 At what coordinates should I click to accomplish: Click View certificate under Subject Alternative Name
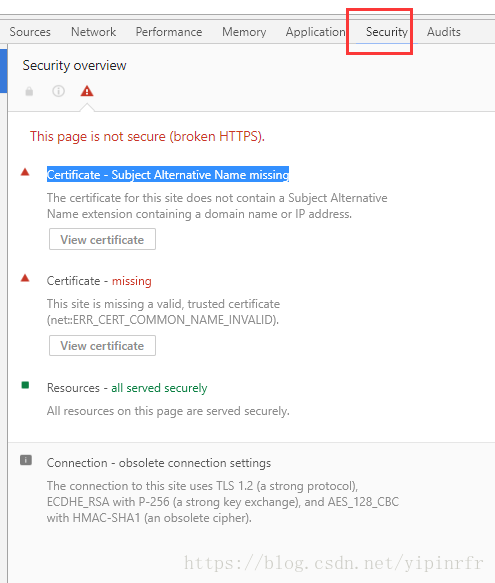tap(102, 239)
